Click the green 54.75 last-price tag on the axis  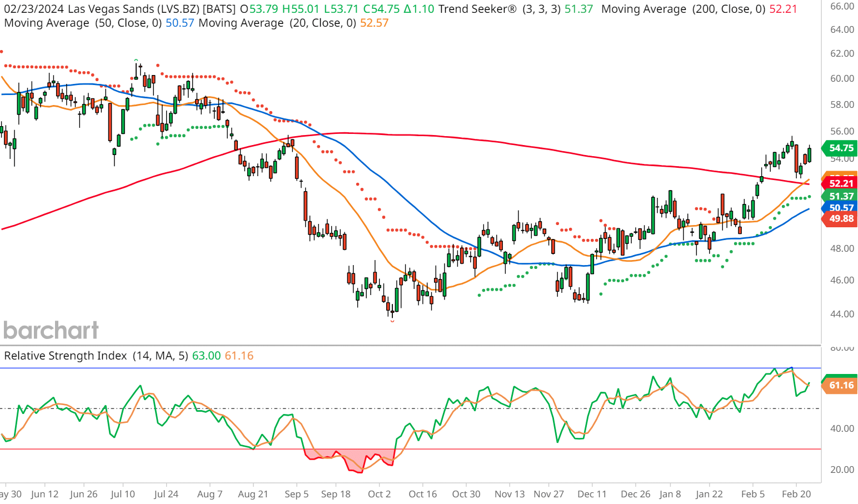[840, 148]
